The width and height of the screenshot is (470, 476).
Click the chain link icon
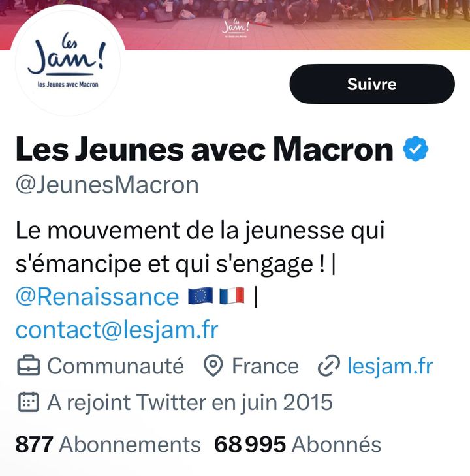[x=328, y=366]
